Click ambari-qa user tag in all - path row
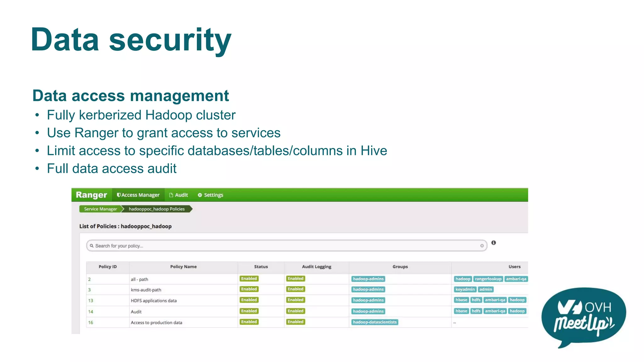The height and width of the screenshot is (362, 644). tap(516, 279)
